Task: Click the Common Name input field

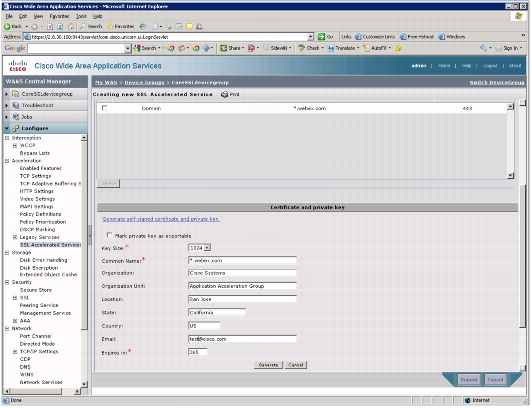Action: point(243,261)
